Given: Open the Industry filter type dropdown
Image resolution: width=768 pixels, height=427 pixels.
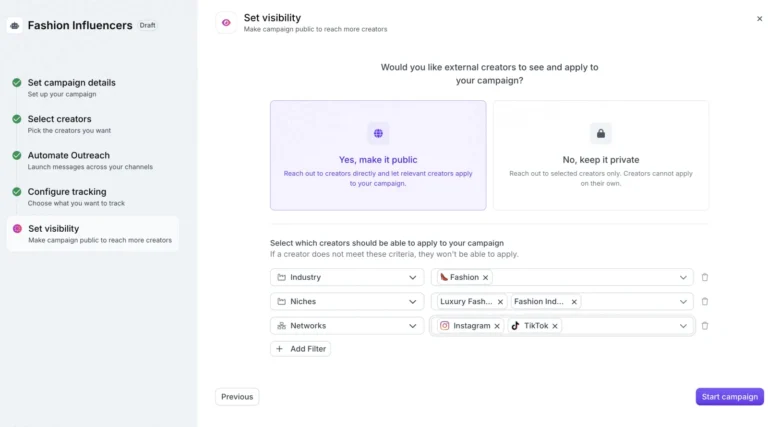Looking at the screenshot, I should pos(347,277).
